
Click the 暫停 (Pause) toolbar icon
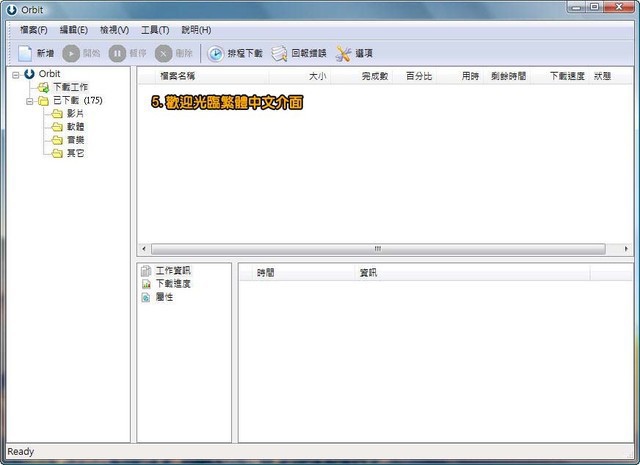point(118,53)
